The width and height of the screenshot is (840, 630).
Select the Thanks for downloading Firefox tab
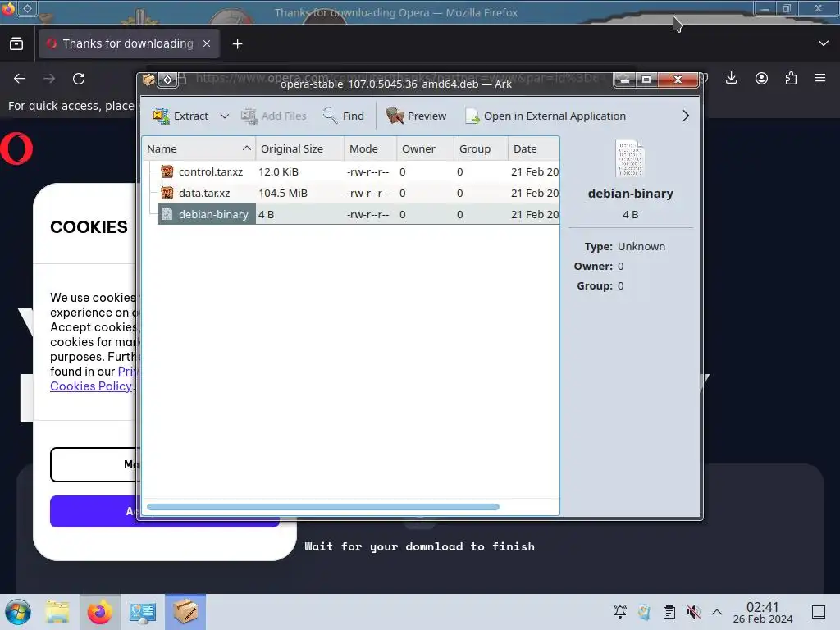(129, 43)
